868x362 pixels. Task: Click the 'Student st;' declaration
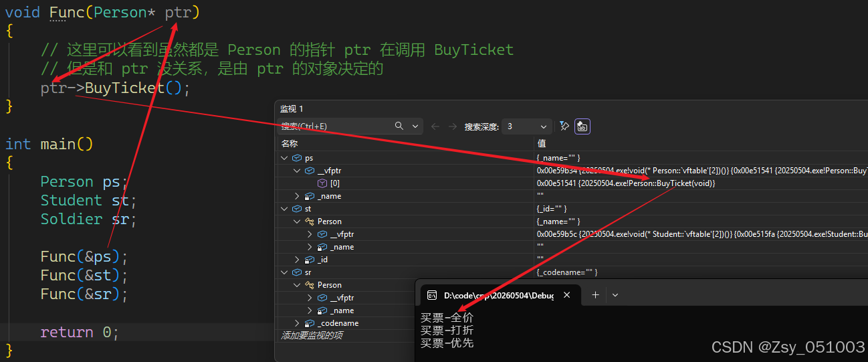(88, 201)
